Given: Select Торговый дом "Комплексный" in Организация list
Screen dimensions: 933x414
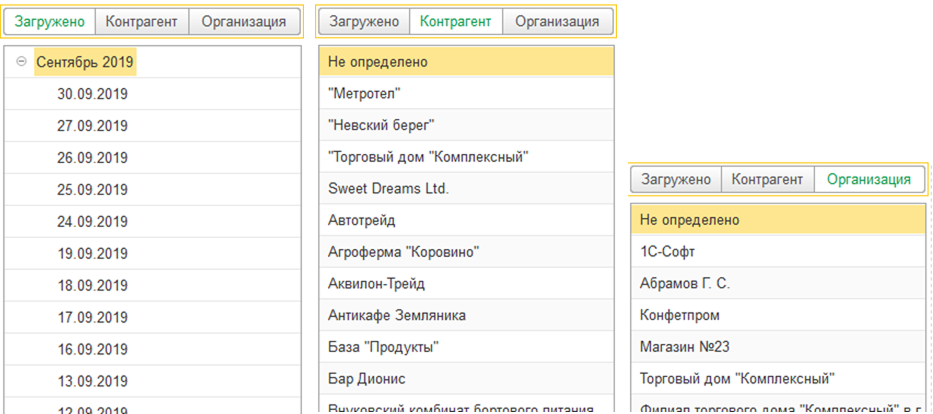Looking at the screenshot, I should (778, 378).
